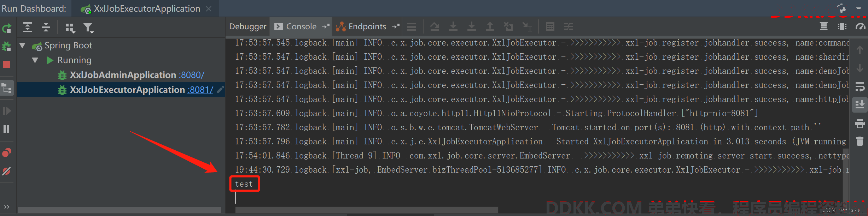
Task: Click the 'Tomcat started on port(s): 8081' log line
Action: click(528, 127)
